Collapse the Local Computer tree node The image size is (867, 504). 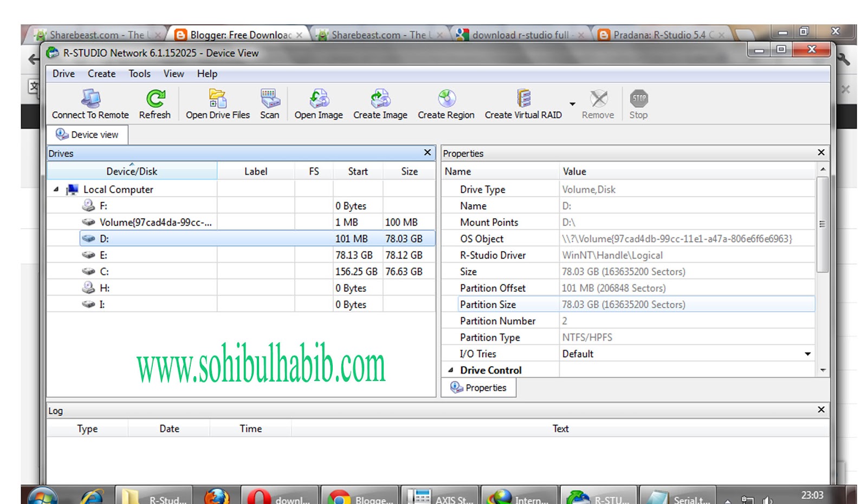coord(56,189)
